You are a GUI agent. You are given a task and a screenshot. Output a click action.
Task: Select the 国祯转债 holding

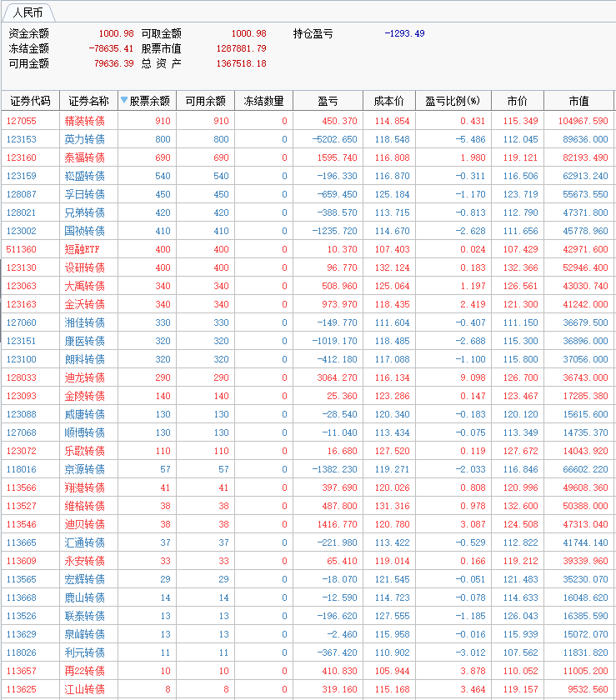pos(84,231)
